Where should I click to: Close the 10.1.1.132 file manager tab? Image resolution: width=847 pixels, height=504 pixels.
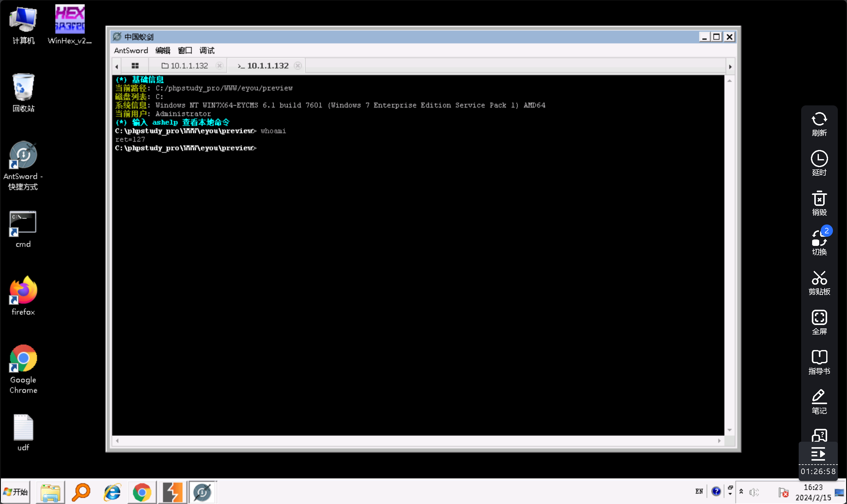pos(220,66)
